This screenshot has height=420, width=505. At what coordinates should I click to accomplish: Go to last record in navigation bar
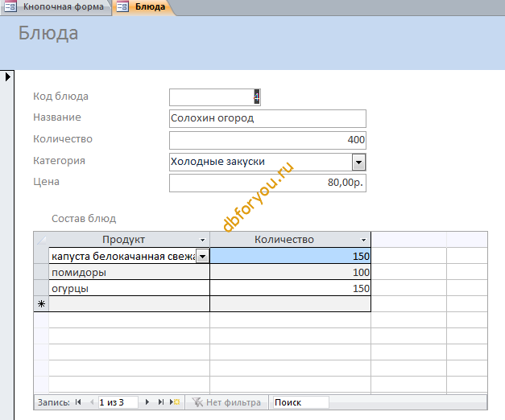coord(161,402)
